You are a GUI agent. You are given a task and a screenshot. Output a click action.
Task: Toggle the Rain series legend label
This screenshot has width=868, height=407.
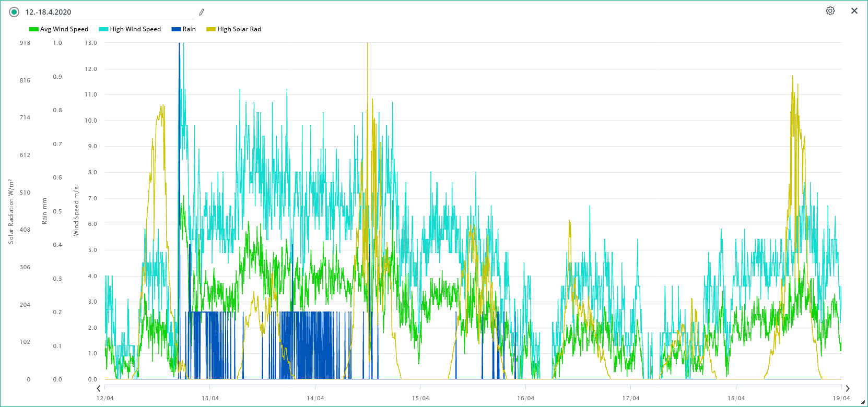189,29
